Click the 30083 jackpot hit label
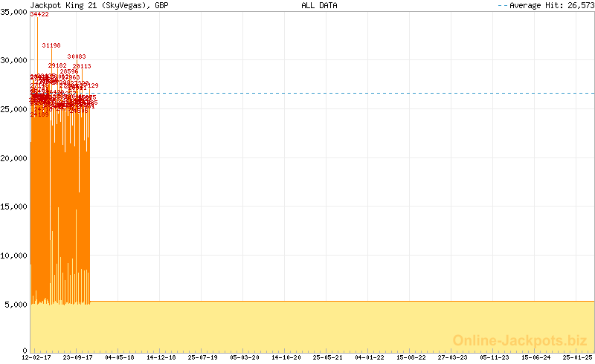 tap(77, 56)
